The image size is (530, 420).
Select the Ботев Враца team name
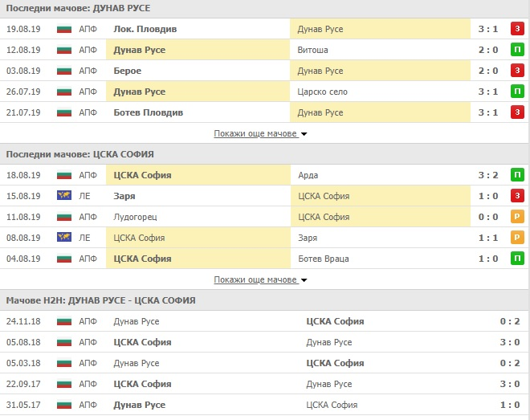click(324, 259)
